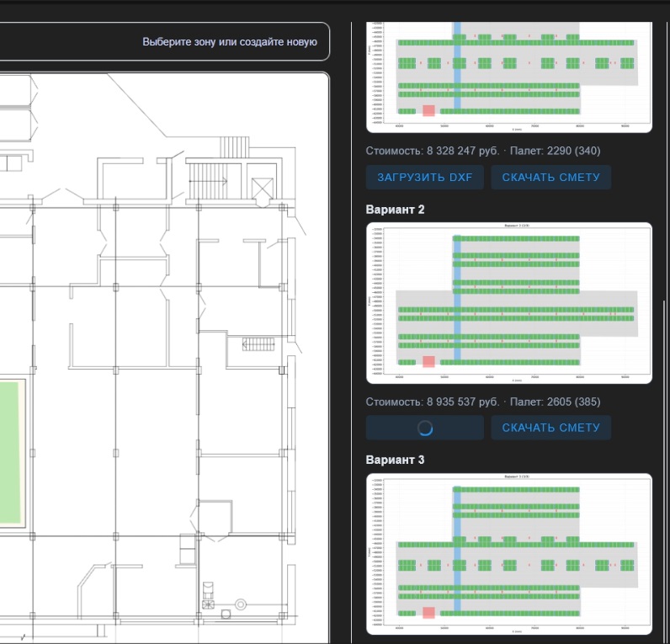Select the green zone on the floor plan
The width and height of the screenshot is (670, 644).
click(9, 453)
